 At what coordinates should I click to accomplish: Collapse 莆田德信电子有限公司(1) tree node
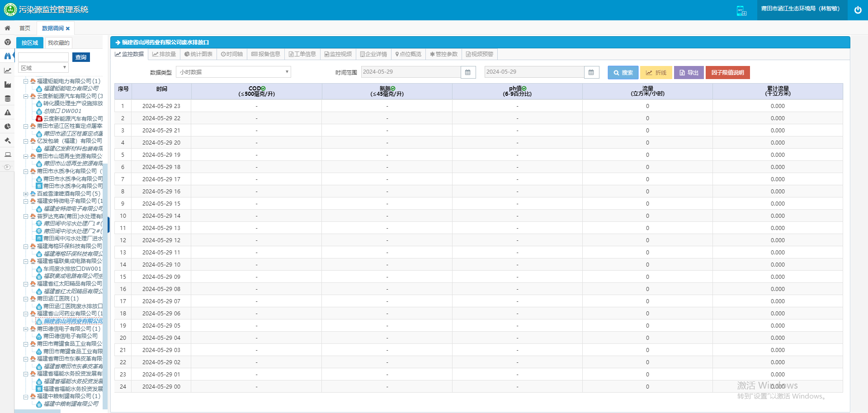[26, 329]
